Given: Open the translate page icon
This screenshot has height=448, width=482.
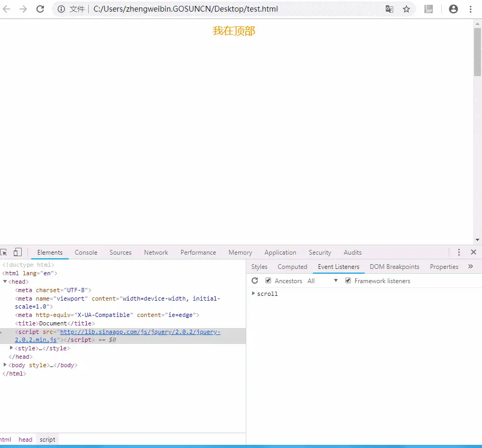Looking at the screenshot, I should click(x=389, y=9).
